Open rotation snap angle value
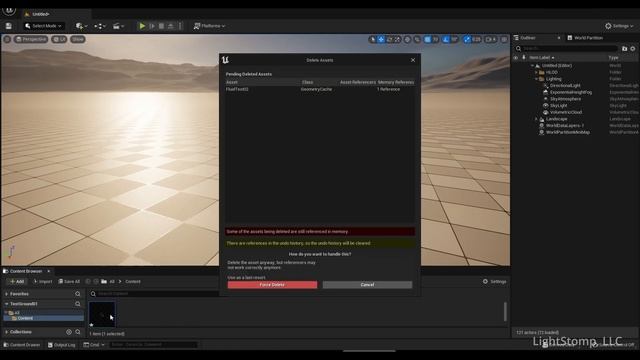 click(x=454, y=40)
